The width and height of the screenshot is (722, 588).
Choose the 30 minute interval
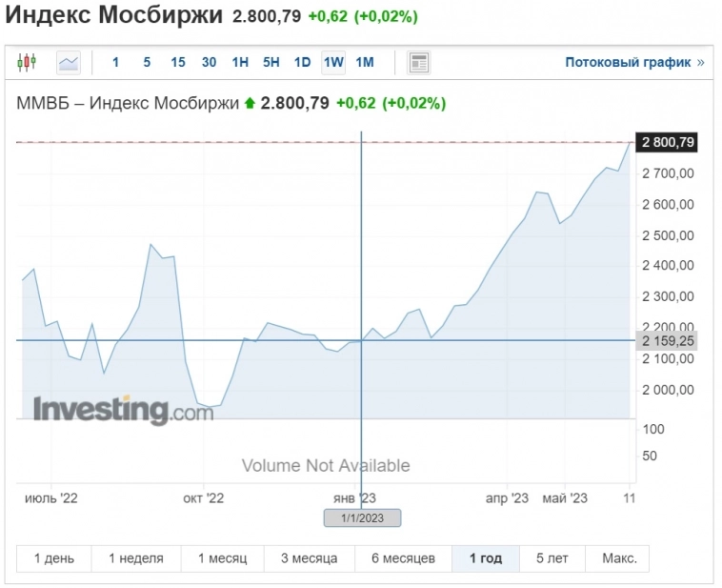209,63
